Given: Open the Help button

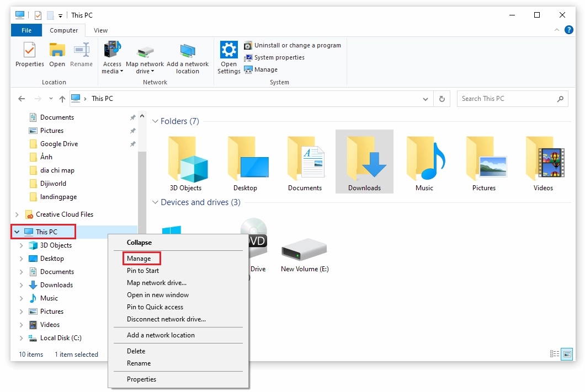Looking at the screenshot, I should (x=569, y=30).
